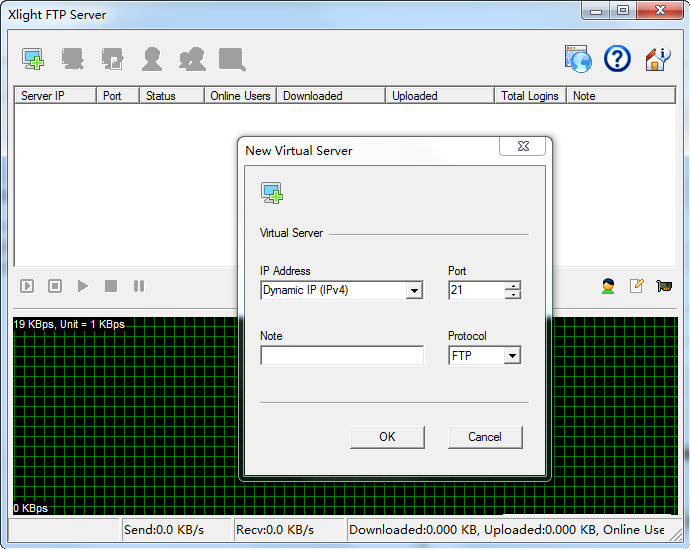Image resolution: width=691 pixels, height=550 pixels.
Task: Click the online user icon above graph
Action: (608, 286)
